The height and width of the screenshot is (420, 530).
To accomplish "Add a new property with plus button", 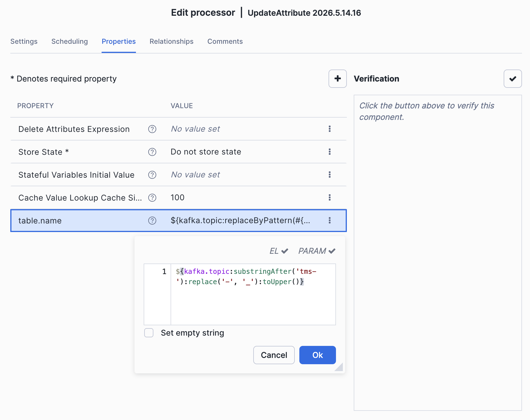I will 337,79.
